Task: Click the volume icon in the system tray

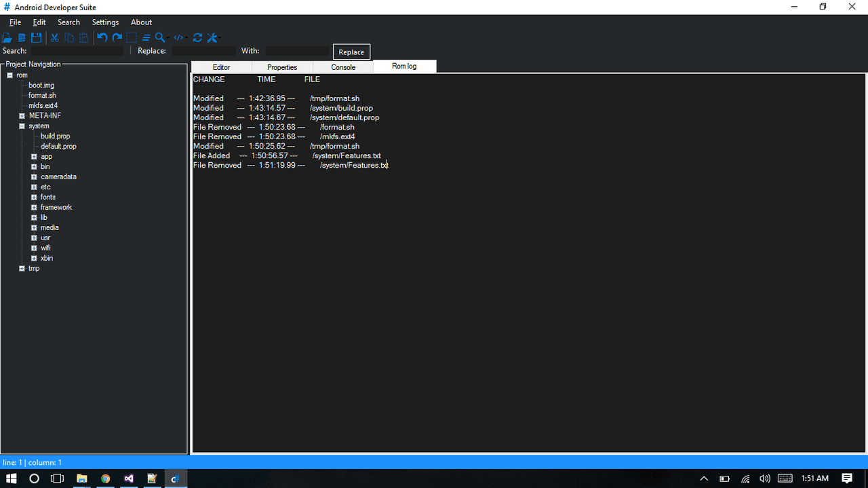Action: tap(765, 478)
